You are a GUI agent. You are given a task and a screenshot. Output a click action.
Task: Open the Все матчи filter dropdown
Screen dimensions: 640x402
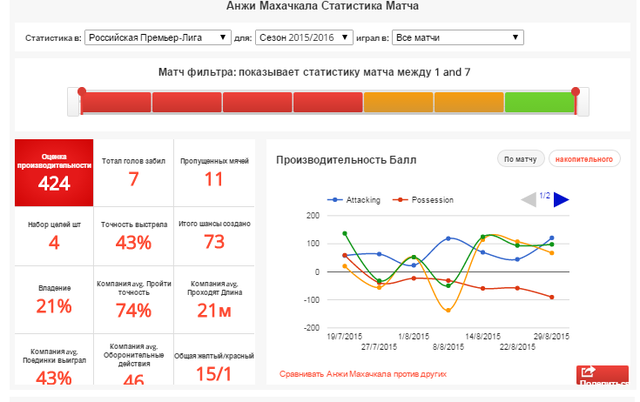click(x=458, y=38)
